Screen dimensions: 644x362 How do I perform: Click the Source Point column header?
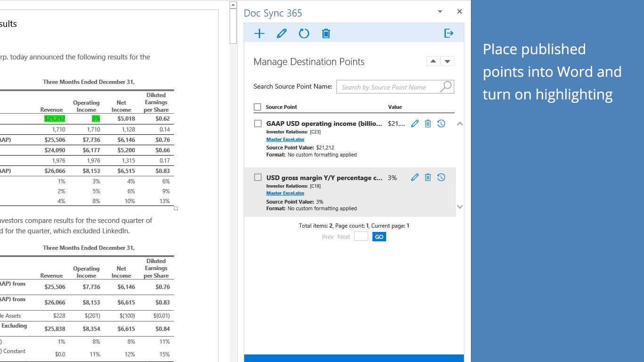pos(281,107)
